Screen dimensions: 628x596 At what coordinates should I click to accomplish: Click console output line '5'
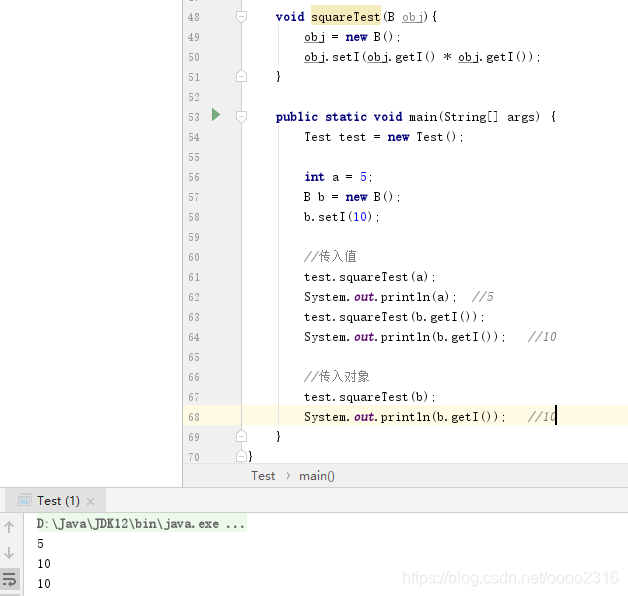pos(40,544)
